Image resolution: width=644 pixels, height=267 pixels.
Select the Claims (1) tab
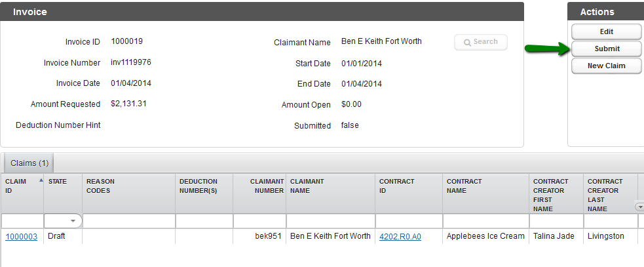pos(29,163)
